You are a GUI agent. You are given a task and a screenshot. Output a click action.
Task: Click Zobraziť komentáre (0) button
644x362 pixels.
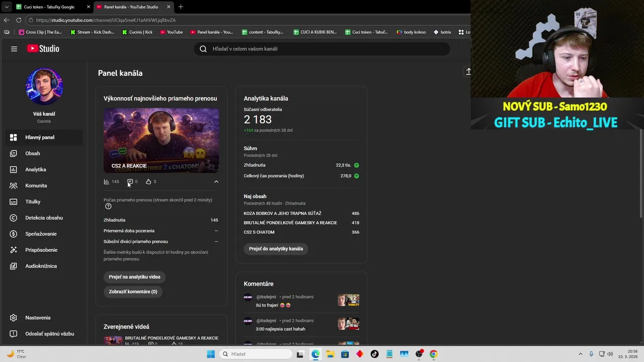point(133,292)
